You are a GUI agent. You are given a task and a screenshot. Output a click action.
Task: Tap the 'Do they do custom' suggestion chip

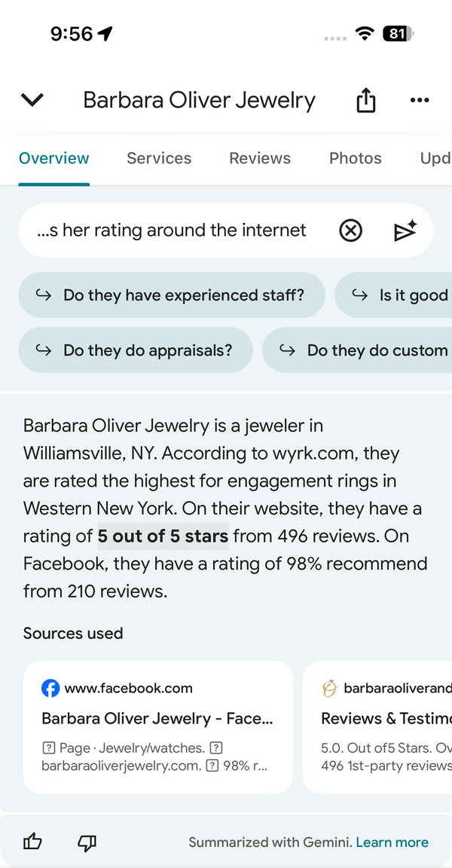[357, 350]
